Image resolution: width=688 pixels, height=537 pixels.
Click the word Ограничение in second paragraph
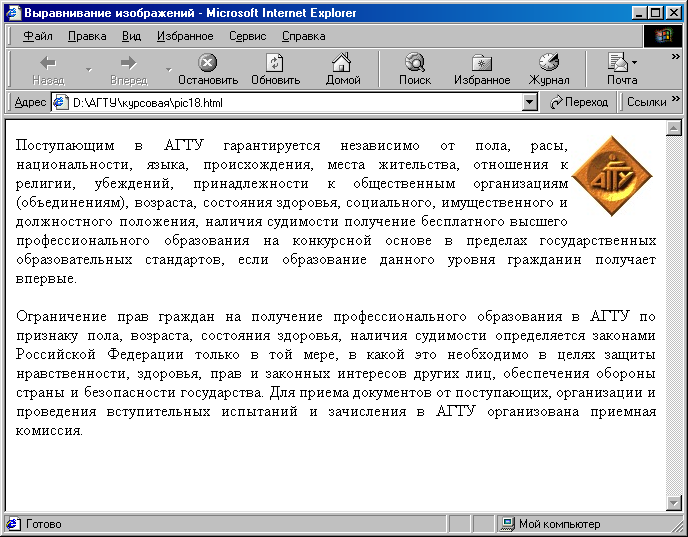click(61, 316)
